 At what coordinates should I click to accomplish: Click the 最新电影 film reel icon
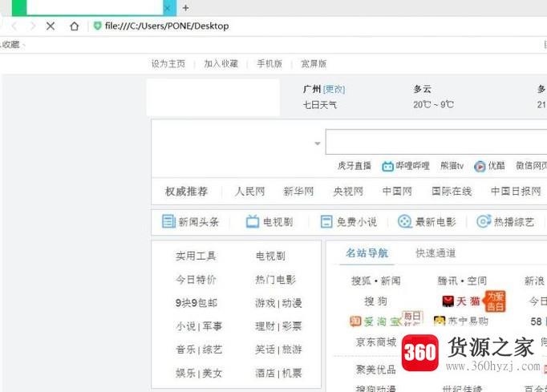(x=405, y=221)
